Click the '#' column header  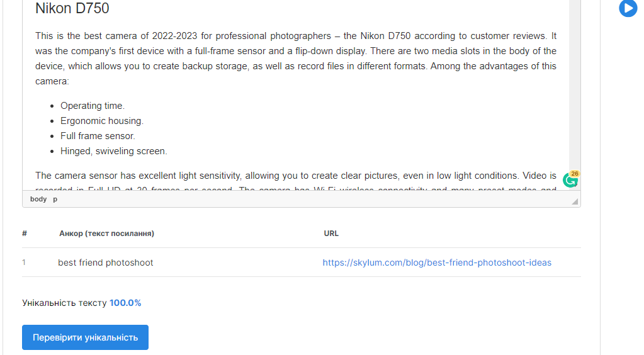(25, 234)
